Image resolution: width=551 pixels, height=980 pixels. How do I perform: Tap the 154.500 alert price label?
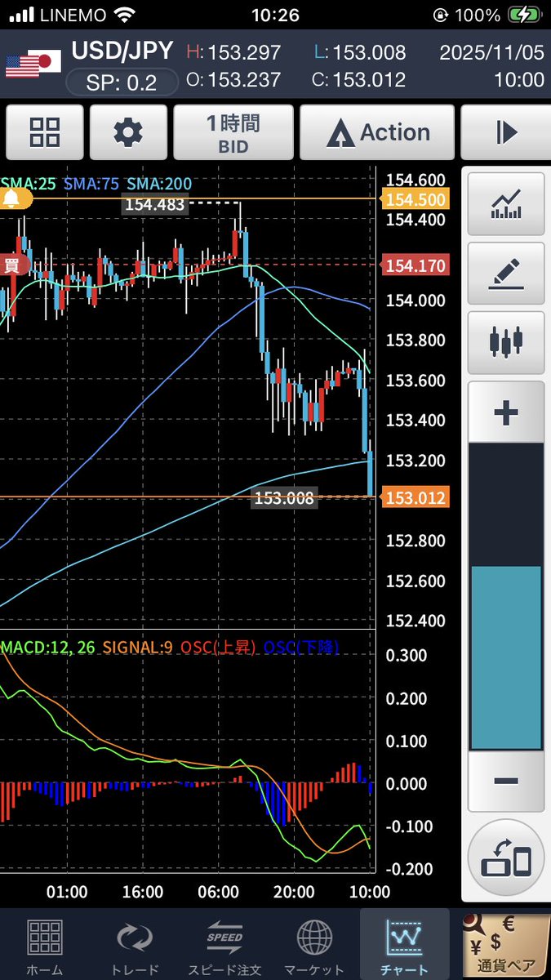415,199
